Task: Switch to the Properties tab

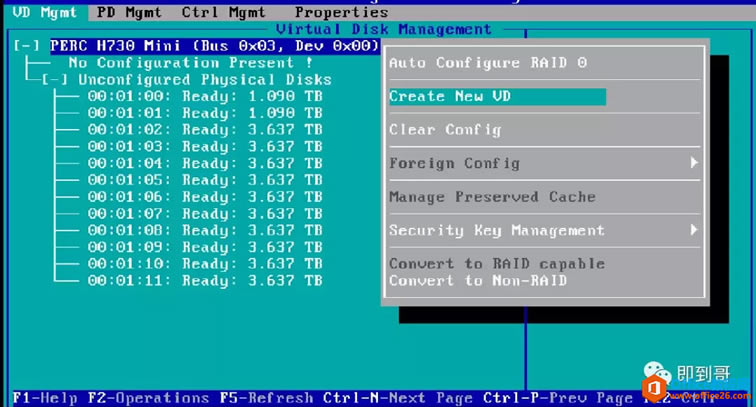Action: pyautogui.click(x=341, y=13)
